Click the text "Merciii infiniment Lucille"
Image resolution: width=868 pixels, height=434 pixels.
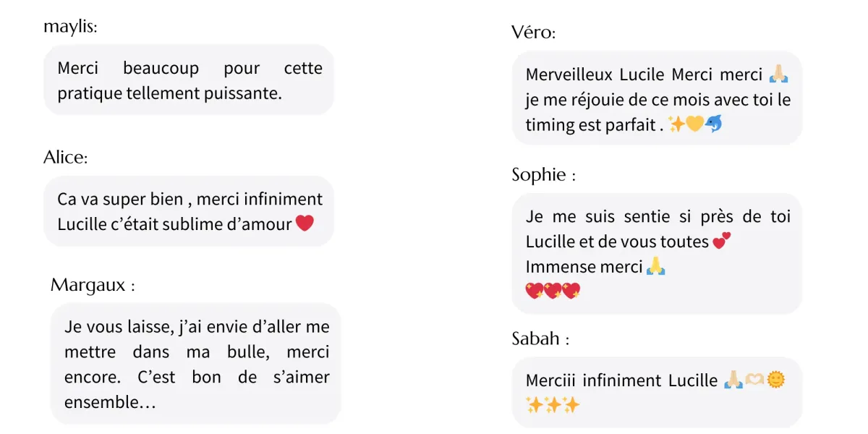tap(622, 380)
